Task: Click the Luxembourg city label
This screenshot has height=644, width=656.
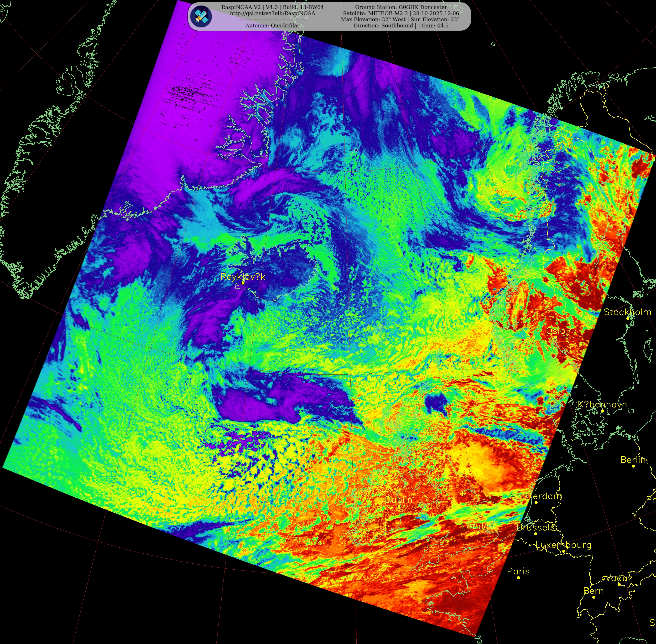Action: click(563, 545)
